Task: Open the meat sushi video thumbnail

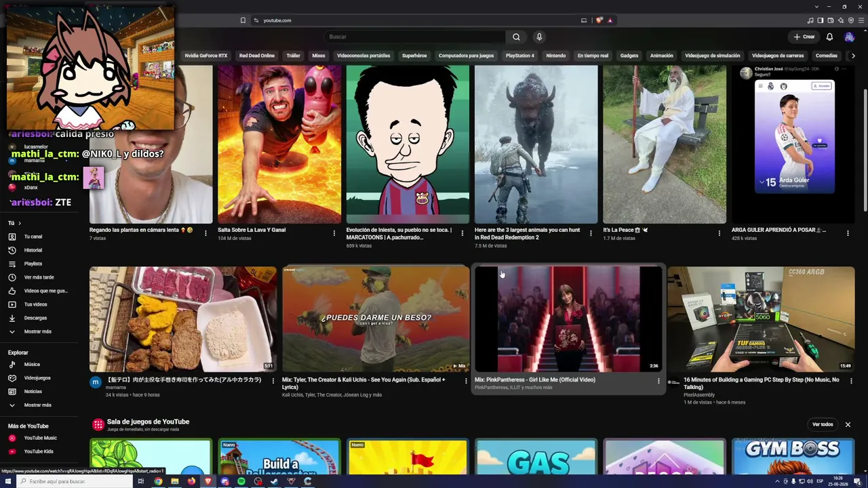Action: pyautogui.click(x=183, y=319)
